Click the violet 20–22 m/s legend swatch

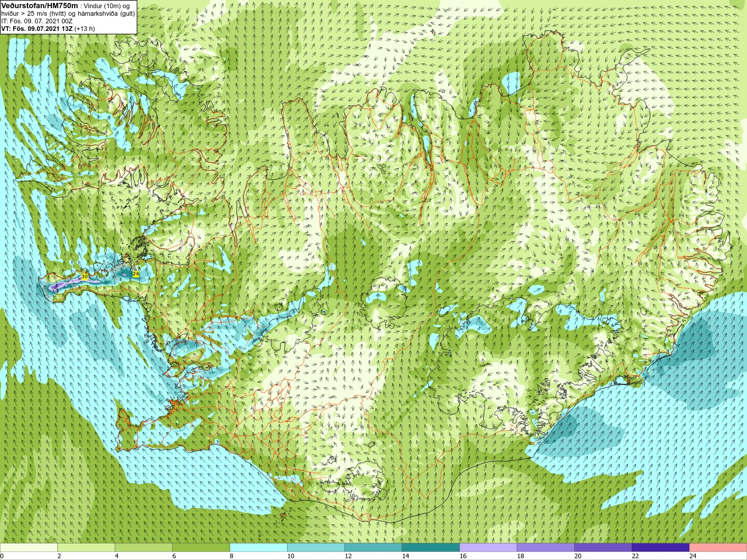[x=603, y=548]
